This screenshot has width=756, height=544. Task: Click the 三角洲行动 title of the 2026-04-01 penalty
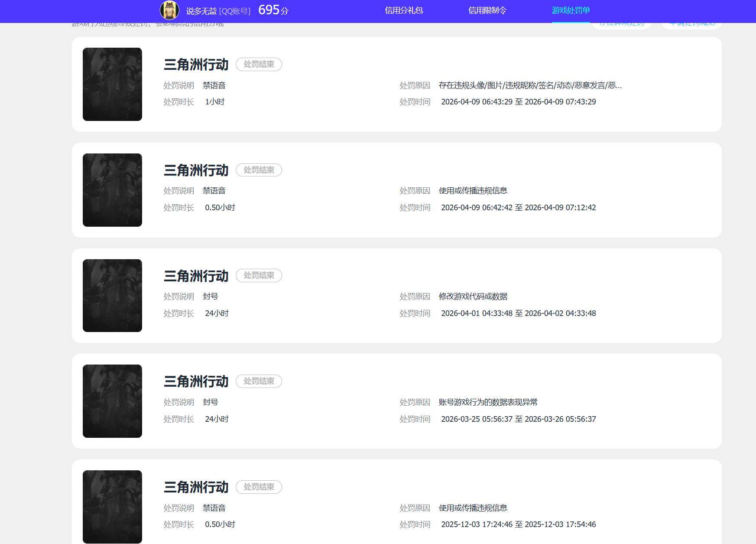(x=196, y=276)
